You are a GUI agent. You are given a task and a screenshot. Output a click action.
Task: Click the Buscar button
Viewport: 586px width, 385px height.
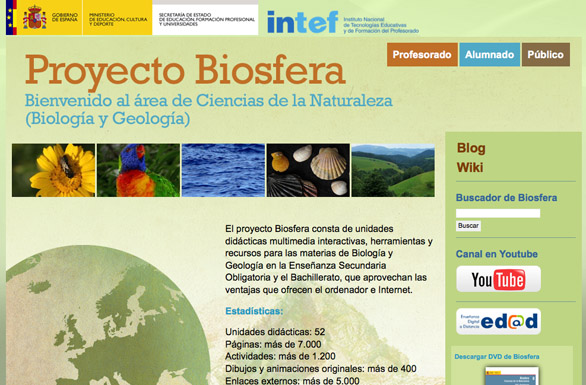468,226
